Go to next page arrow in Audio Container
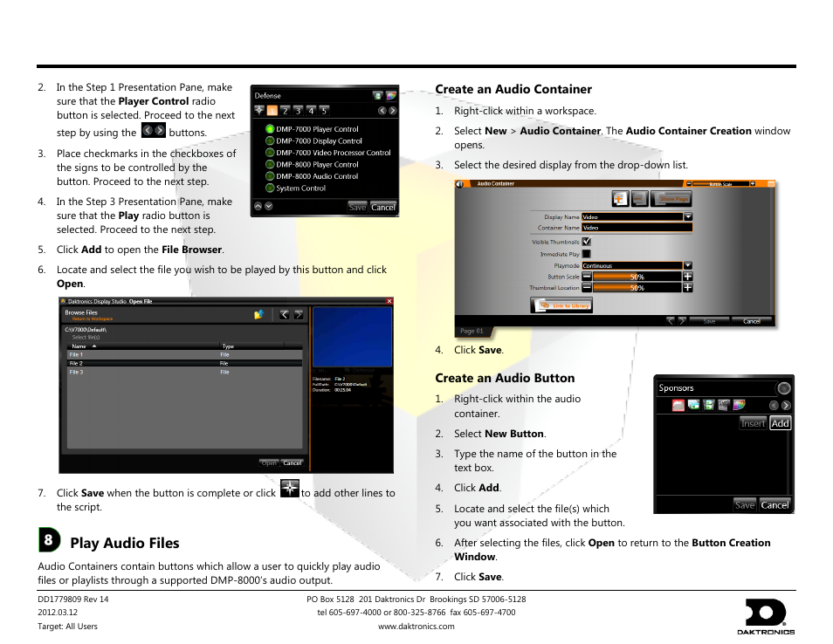The height and width of the screenshot is (644, 833). 682,320
